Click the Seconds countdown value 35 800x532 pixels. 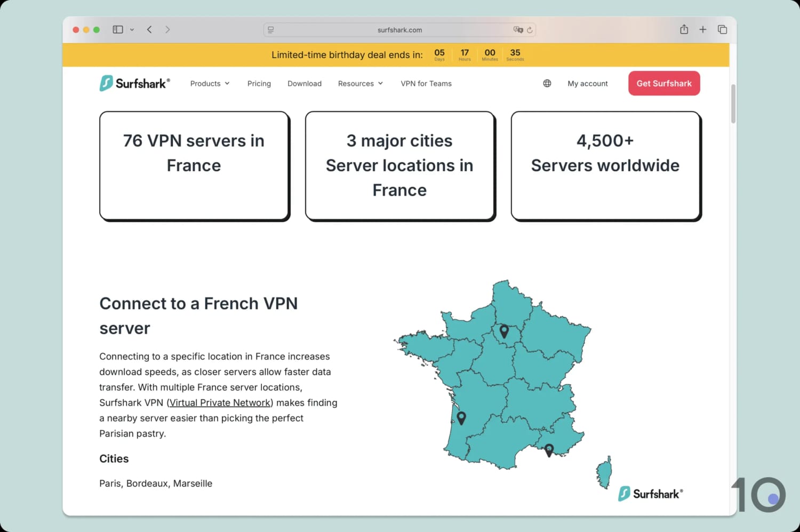(x=515, y=52)
